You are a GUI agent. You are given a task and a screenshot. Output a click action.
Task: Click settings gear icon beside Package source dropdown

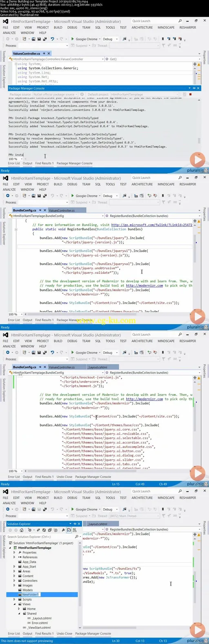click(x=82, y=94)
